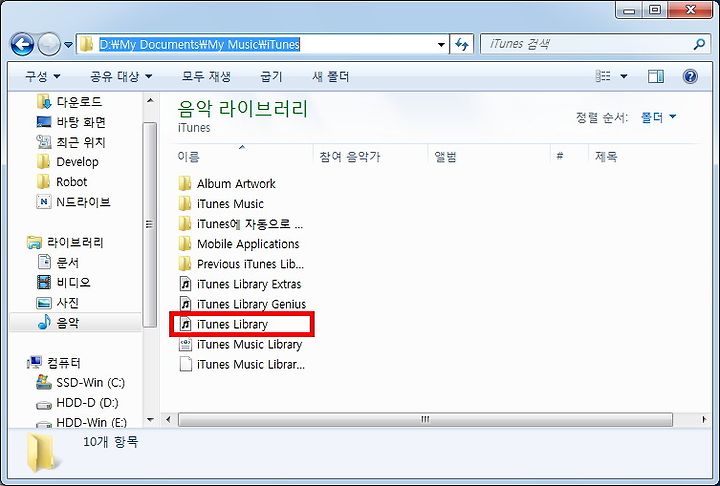Image resolution: width=720 pixels, height=486 pixels.
Task: Minimize the Explorer window
Action: [x=629, y=10]
